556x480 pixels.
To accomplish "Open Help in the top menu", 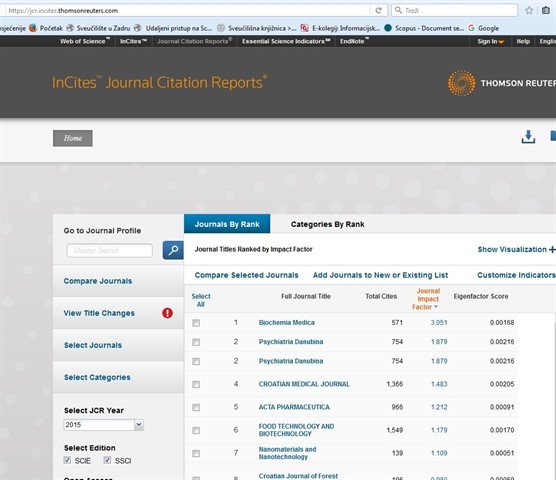I will point(523,41).
